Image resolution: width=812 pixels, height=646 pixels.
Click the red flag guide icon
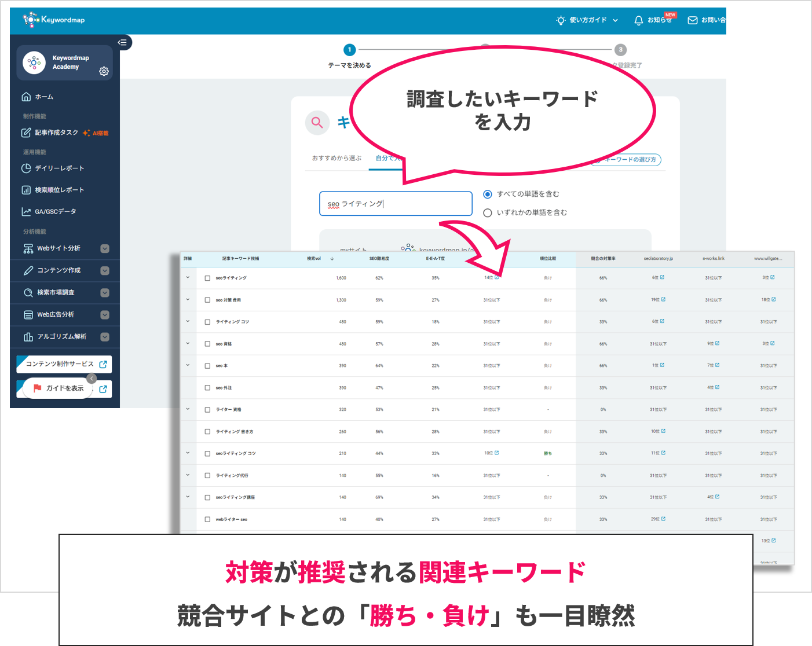[x=38, y=388]
